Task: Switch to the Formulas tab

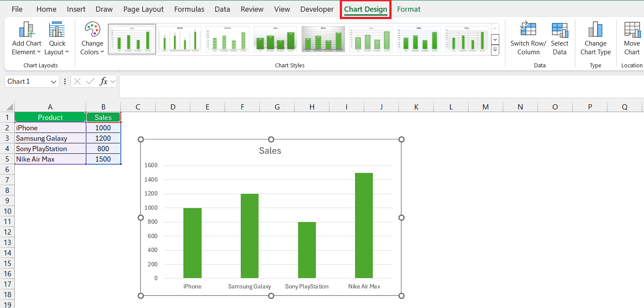Action: tap(189, 9)
